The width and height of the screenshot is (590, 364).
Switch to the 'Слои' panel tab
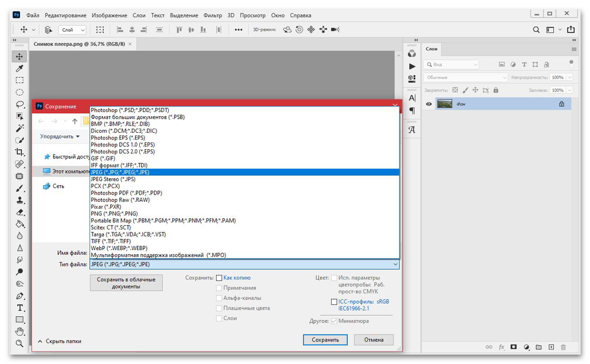(431, 49)
